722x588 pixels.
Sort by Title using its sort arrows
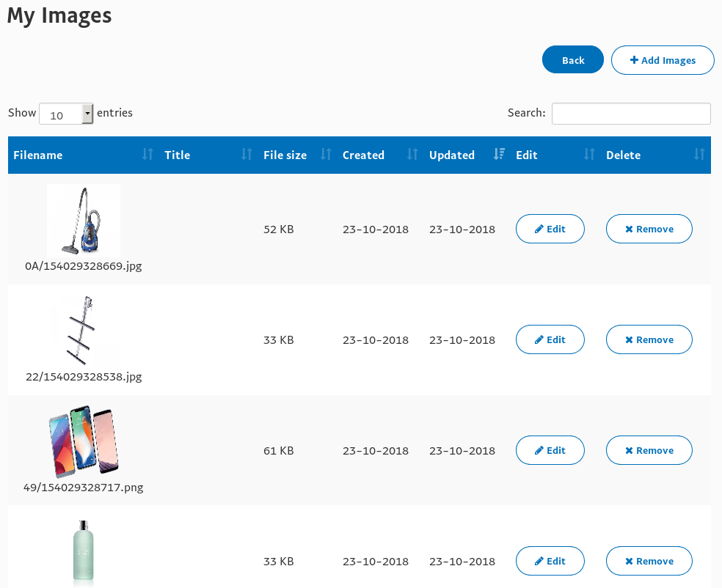(x=247, y=154)
